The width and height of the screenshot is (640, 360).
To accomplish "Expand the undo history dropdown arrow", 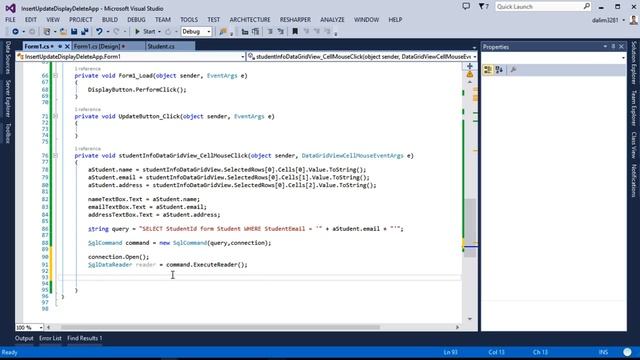I will point(108,31).
